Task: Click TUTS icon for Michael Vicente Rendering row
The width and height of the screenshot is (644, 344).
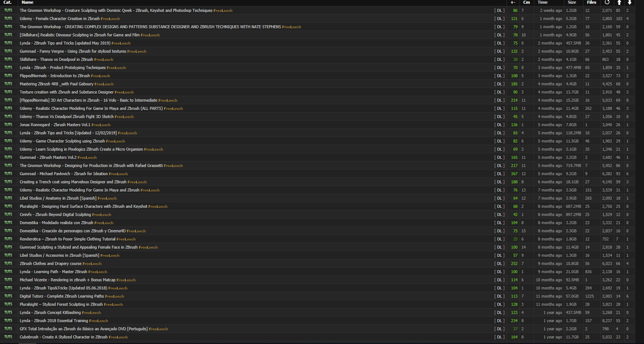Action: tap(8, 280)
